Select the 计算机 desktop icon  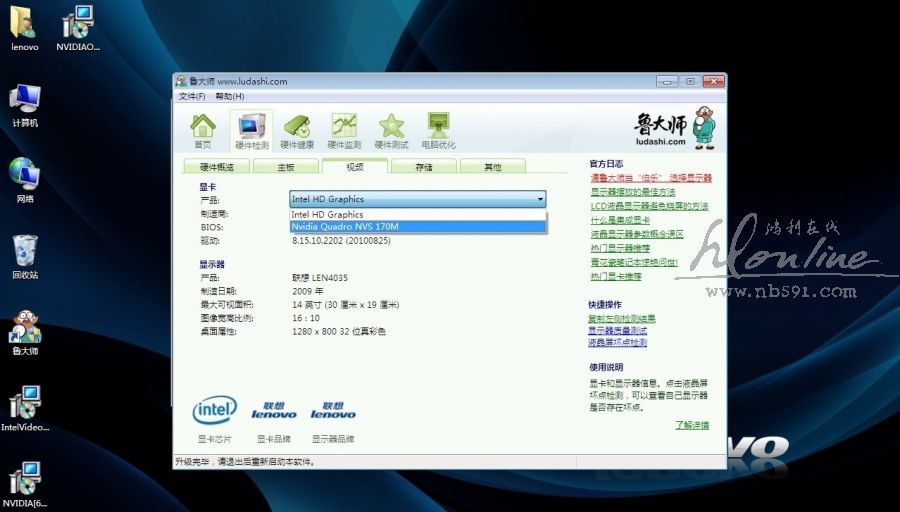coord(25,106)
